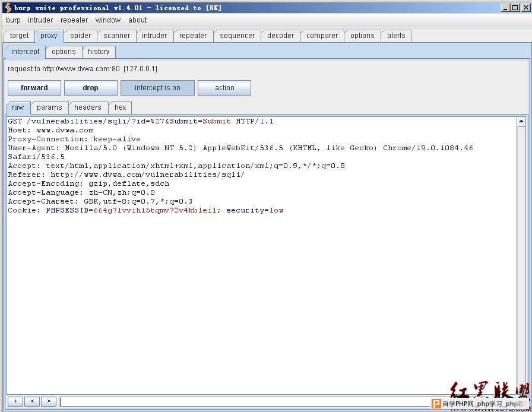
Task: Switch to the decoder tab
Action: (x=281, y=36)
